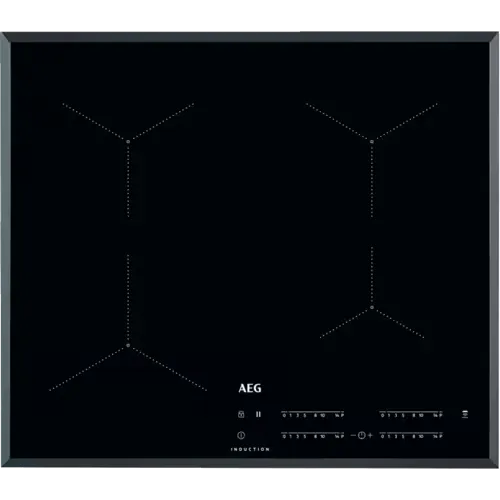The height and width of the screenshot is (500, 500).
Task: Select level 10 on slider beside pause icon
Action: pos(323,415)
